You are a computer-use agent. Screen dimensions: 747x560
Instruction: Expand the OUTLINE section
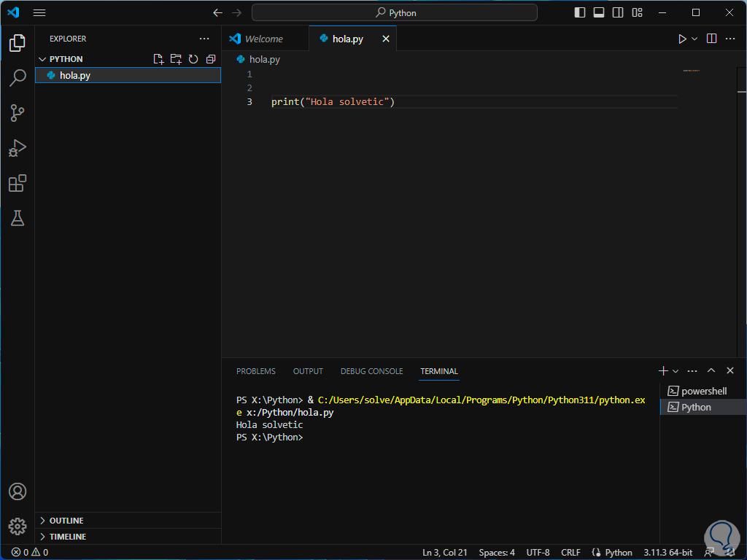click(66, 521)
